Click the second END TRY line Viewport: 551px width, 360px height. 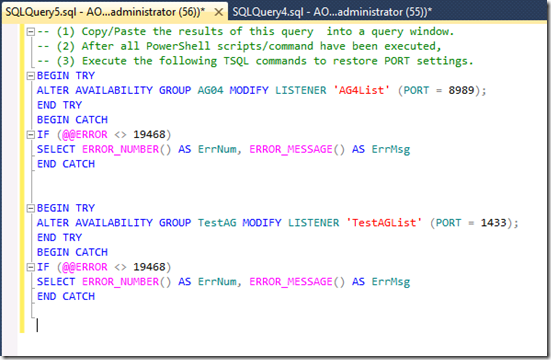pyautogui.click(x=59, y=238)
